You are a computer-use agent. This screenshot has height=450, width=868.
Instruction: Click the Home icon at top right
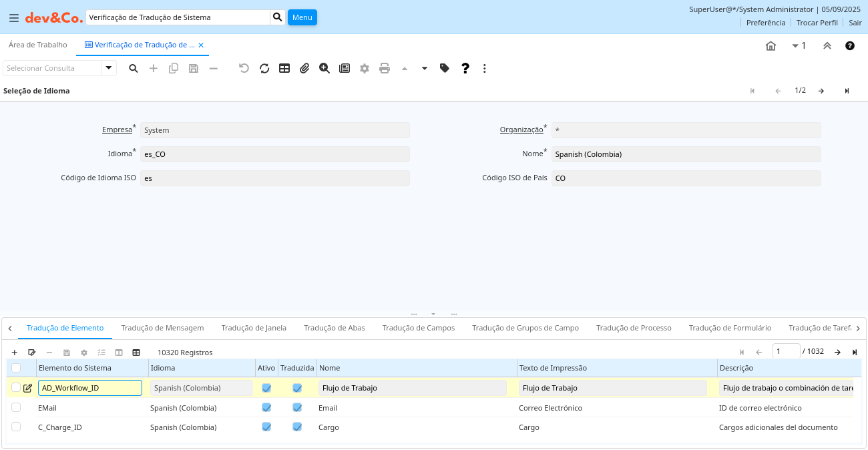coord(771,45)
